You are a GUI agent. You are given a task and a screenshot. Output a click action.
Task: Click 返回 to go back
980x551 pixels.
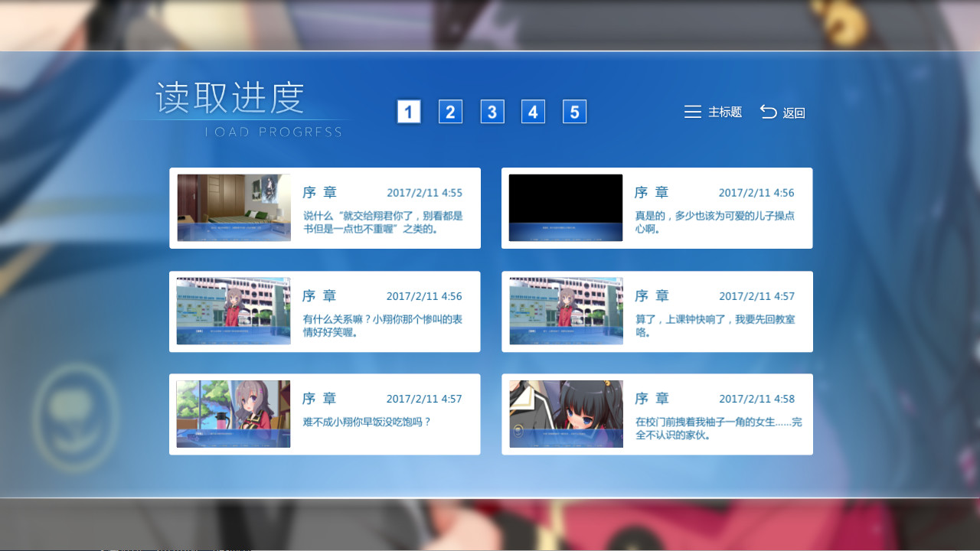click(792, 112)
